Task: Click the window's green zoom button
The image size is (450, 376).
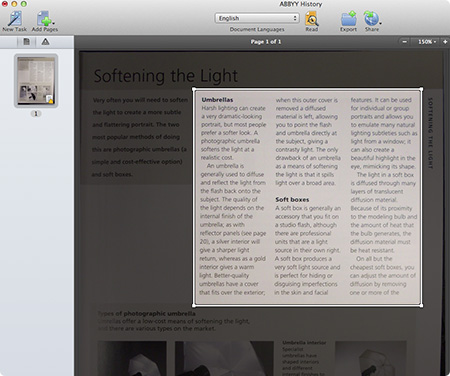Action: point(24,4)
